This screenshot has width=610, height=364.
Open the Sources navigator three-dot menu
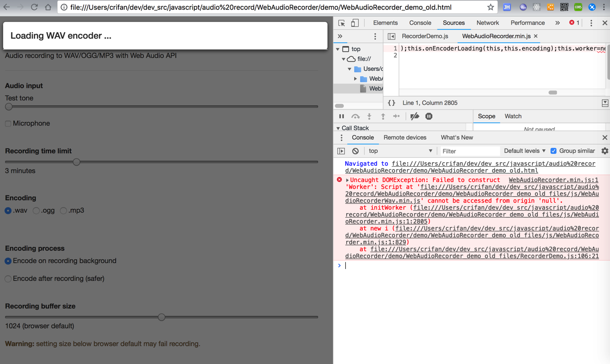[375, 36]
